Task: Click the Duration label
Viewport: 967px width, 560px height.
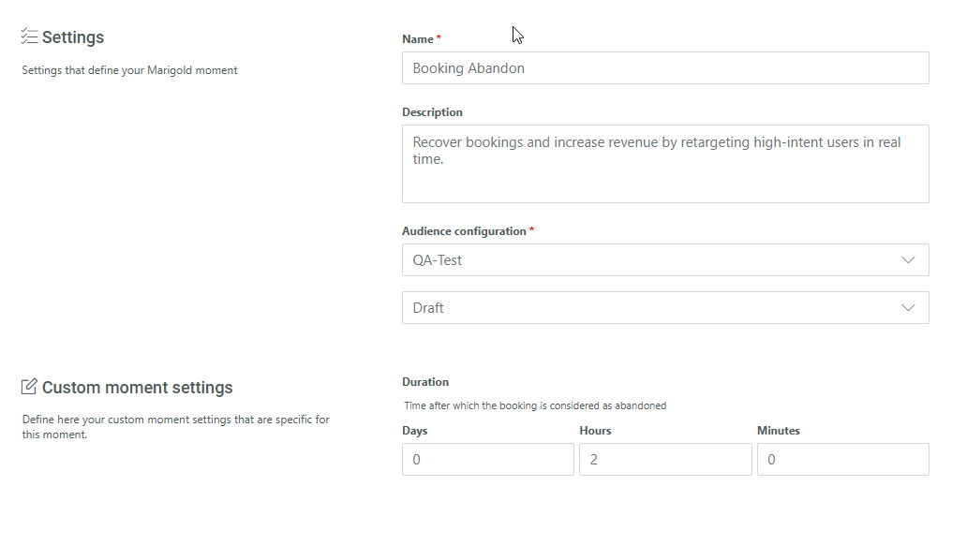Action: coord(425,382)
